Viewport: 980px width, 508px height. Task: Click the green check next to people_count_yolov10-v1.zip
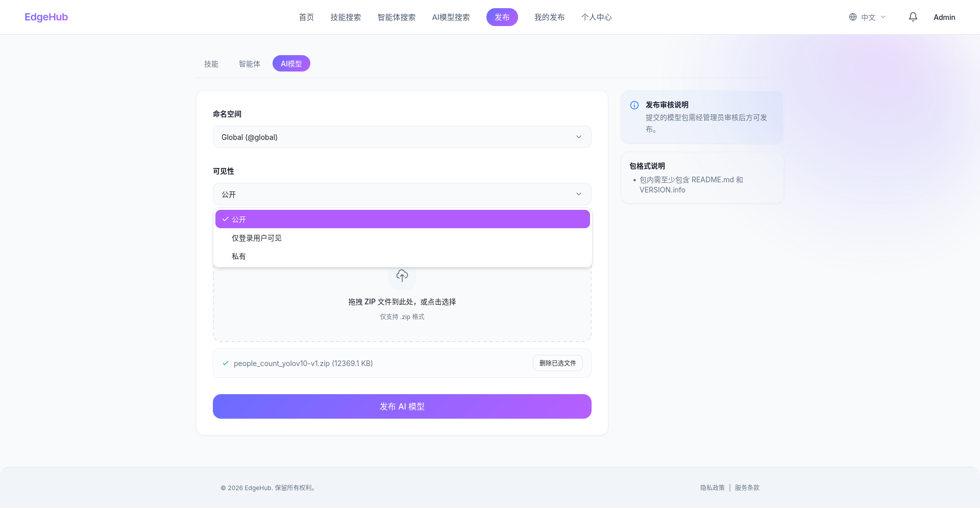(x=226, y=364)
